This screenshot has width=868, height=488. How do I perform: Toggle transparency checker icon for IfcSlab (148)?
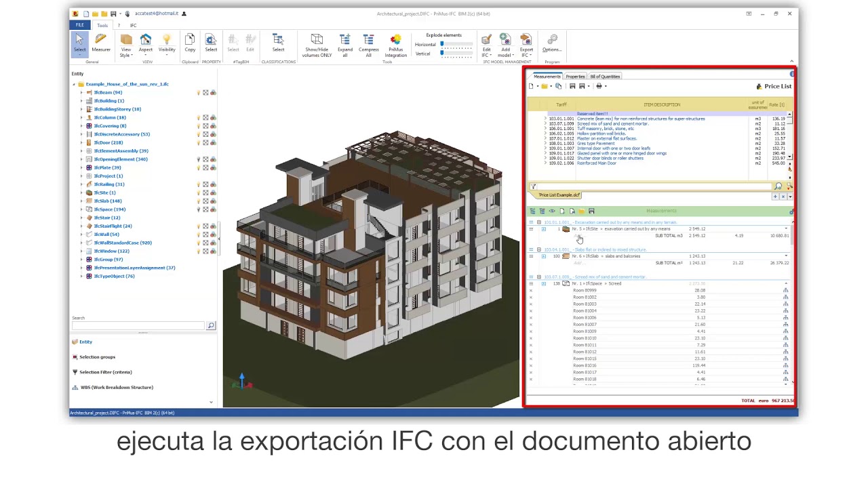(x=205, y=201)
